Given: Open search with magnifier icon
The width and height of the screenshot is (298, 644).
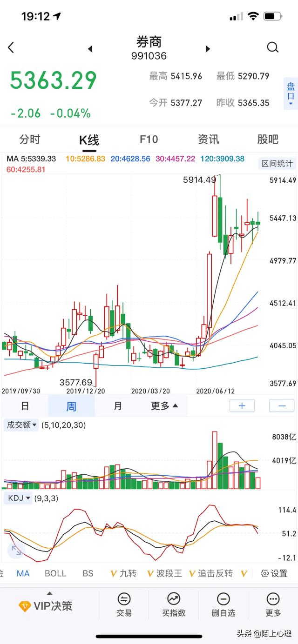Looking at the screenshot, I should pos(273,47).
